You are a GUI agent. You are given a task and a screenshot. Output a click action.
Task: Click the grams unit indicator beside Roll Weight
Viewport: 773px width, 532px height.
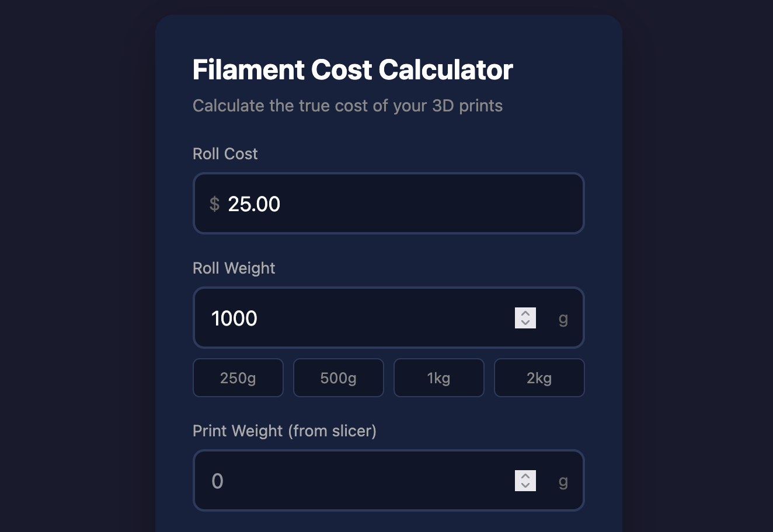[562, 319]
